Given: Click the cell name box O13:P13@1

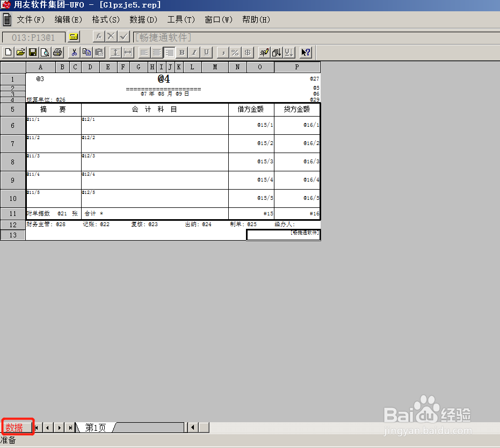Looking at the screenshot, I should pos(33,38).
